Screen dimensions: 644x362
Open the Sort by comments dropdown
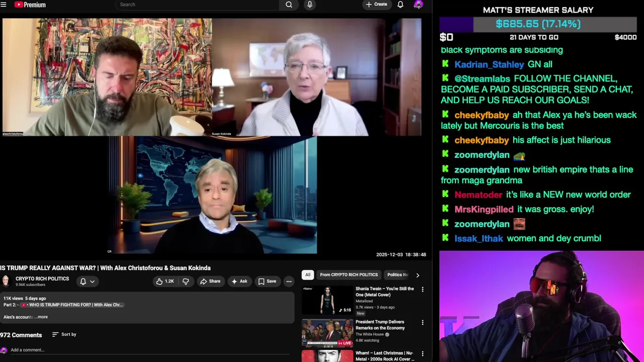pyautogui.click(x=64, y=334)
